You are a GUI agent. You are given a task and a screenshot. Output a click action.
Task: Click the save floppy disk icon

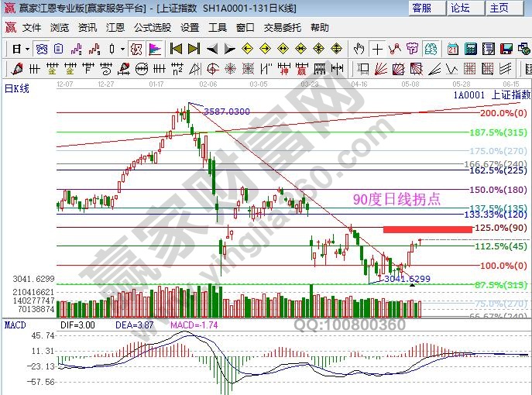pyautogui.click(x=506, y=48)
